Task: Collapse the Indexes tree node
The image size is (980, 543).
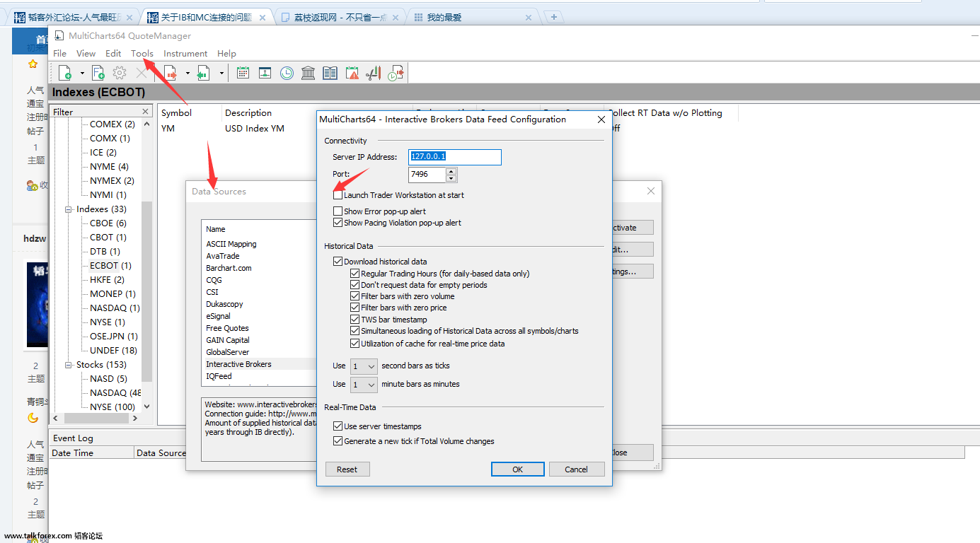Action: [69, 209]
